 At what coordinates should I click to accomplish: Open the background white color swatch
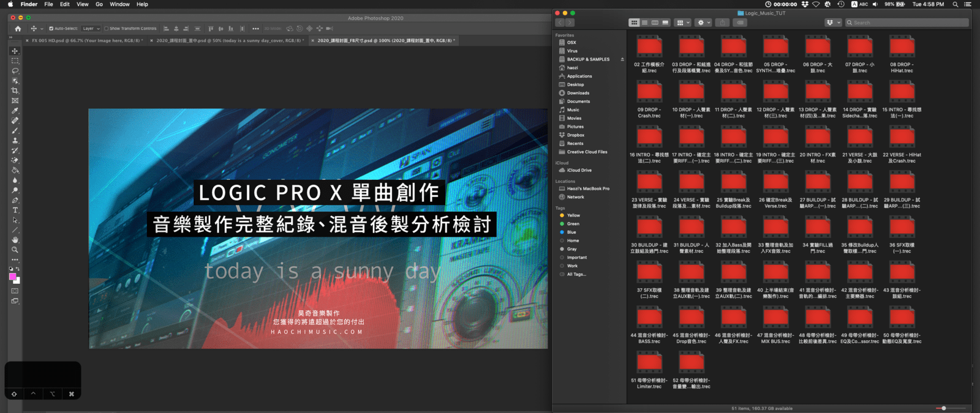pos(18,281)
